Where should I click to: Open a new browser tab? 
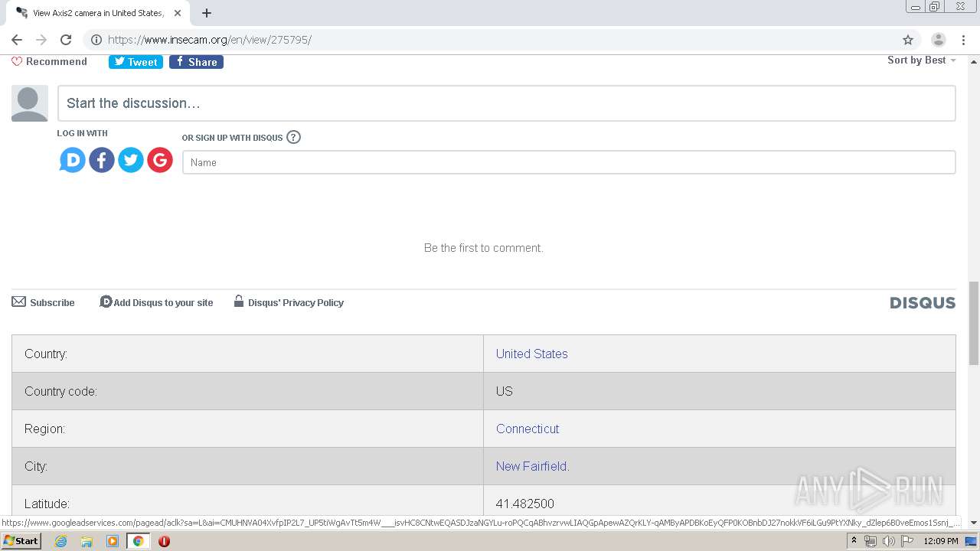(207, 13)
